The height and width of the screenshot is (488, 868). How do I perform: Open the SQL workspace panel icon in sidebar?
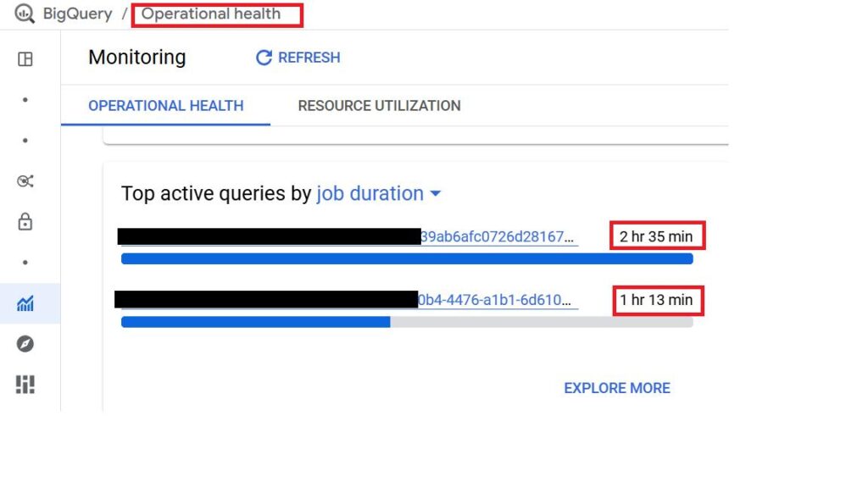pos(25,59)
